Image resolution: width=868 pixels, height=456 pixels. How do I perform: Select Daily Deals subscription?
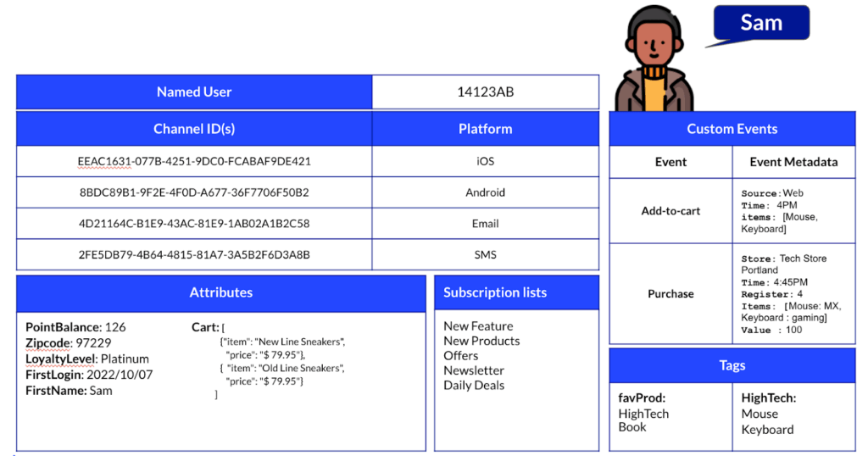pos(473,386)
